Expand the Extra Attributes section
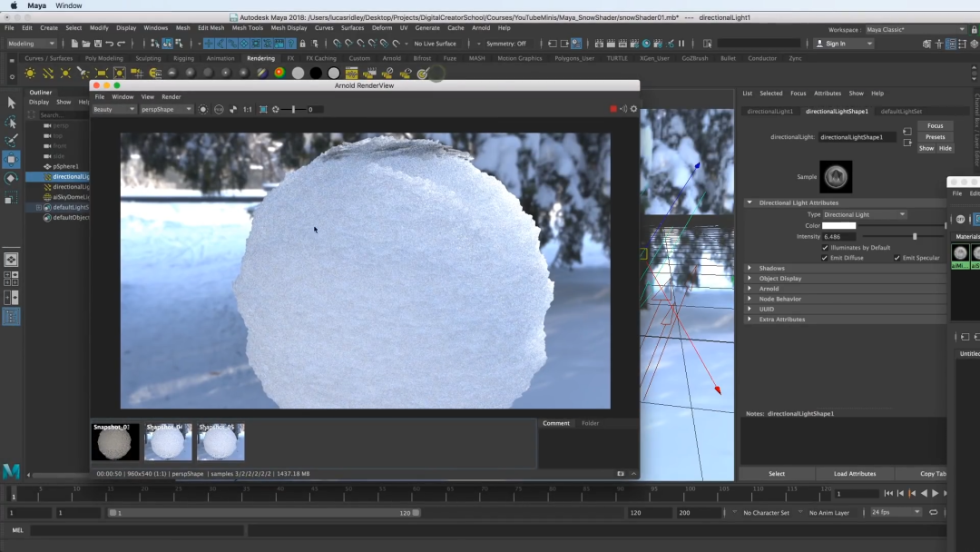The width and height of the screenshot is (980, 552). 750,319
